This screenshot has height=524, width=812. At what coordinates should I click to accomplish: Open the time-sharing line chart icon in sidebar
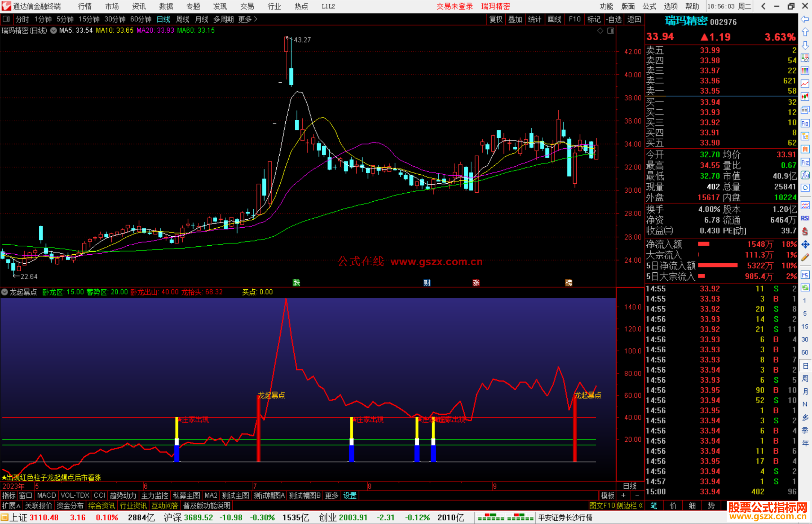[x=805, y=84]
